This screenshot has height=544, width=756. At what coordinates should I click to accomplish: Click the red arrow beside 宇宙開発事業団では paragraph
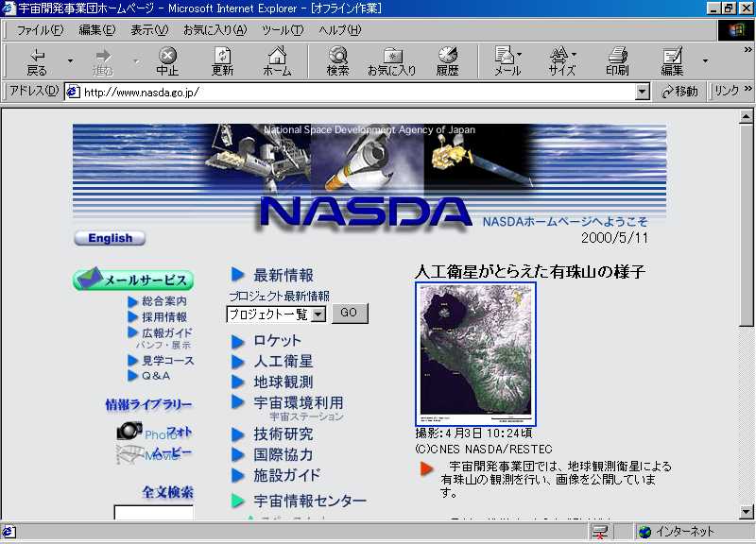(x=427, y=468)
